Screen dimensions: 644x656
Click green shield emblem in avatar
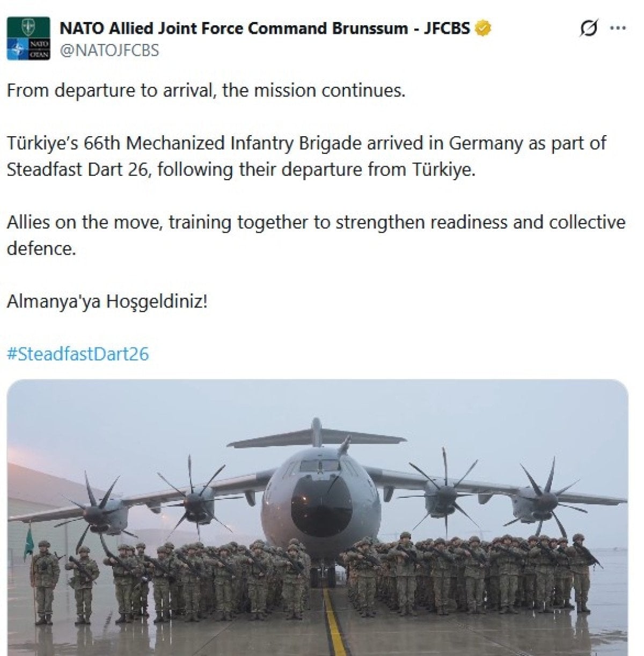tap(28, 27)
